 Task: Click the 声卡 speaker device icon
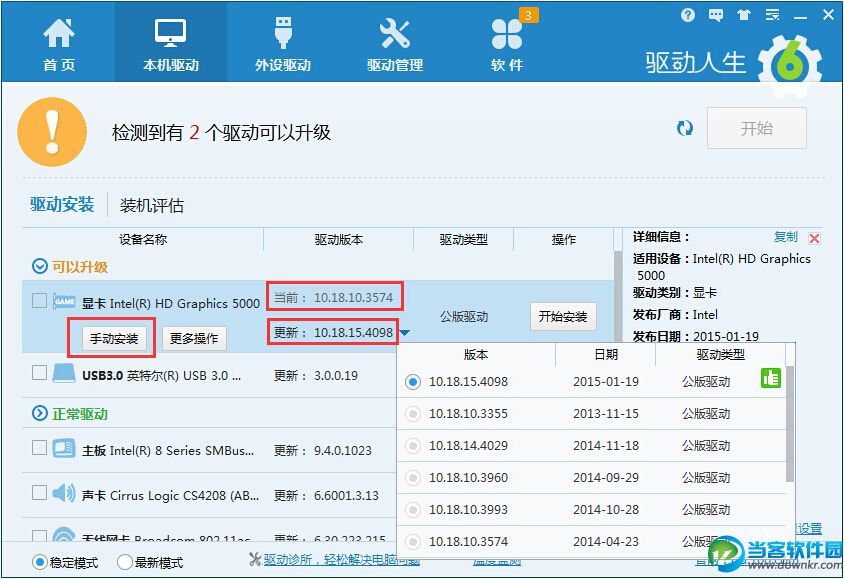click(x=64, y=492)
